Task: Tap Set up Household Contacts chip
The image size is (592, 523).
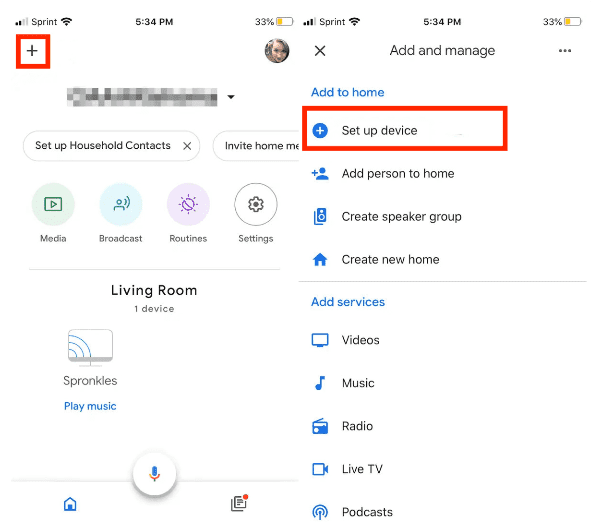Action: coord(111,146)
